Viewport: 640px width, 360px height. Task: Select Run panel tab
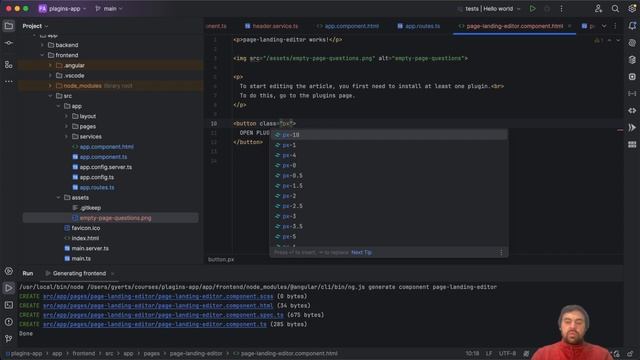tap(28, 273)
